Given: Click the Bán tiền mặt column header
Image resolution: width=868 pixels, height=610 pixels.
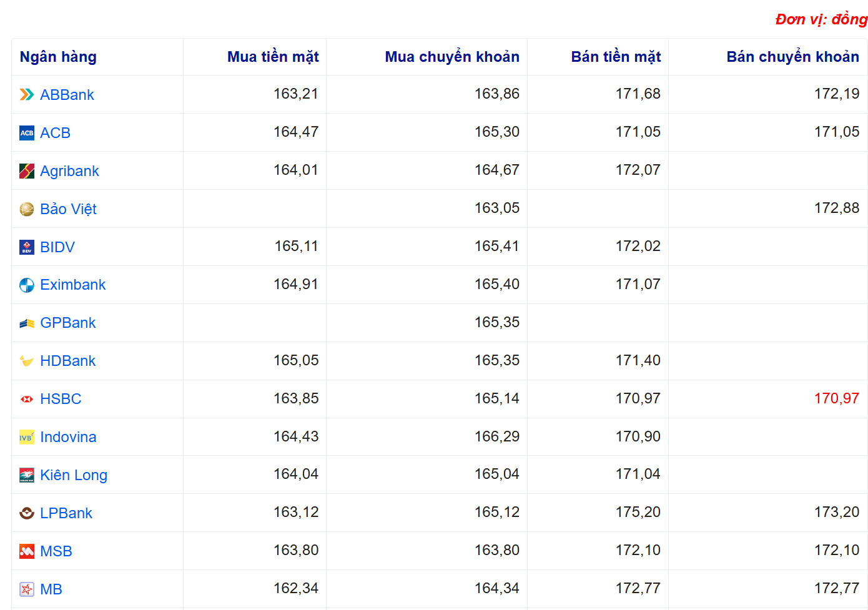Looking at the screenshot, I should pyautogui.click(x=615, y=57).
